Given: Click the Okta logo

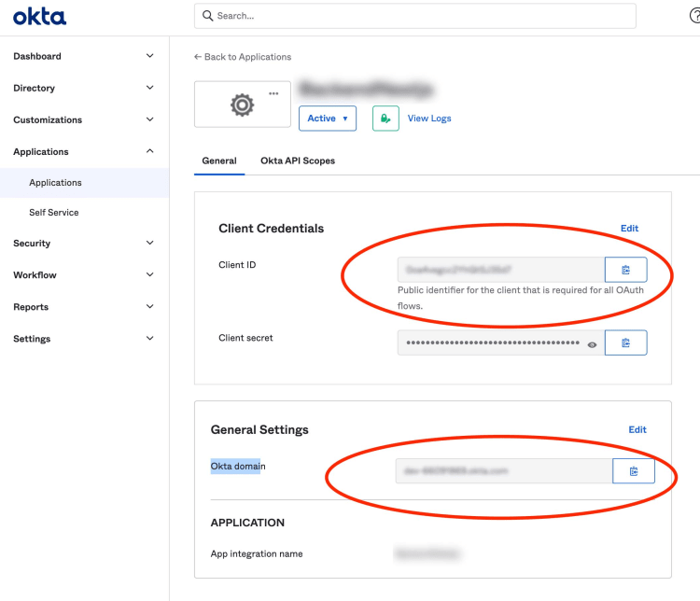Looking at the screenshot, I should (39, 17).
